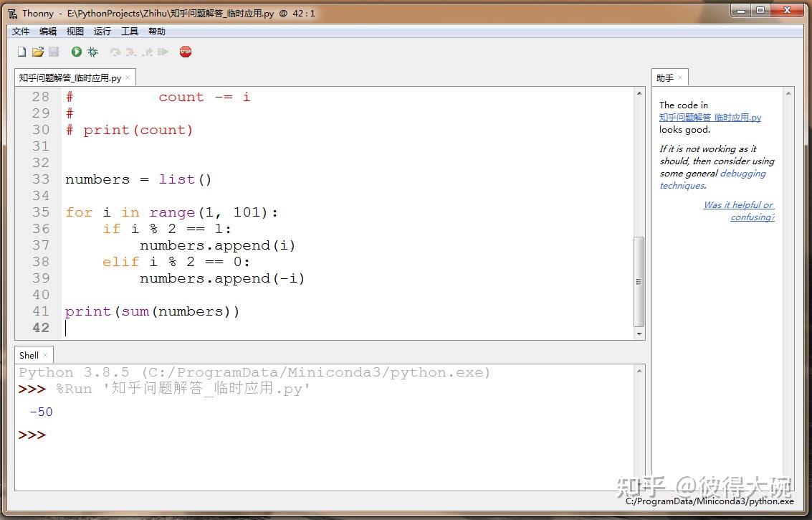The height and width of the screenshot is (520, 812).
Task: Create a new file
Action: [x=22, y=51]
